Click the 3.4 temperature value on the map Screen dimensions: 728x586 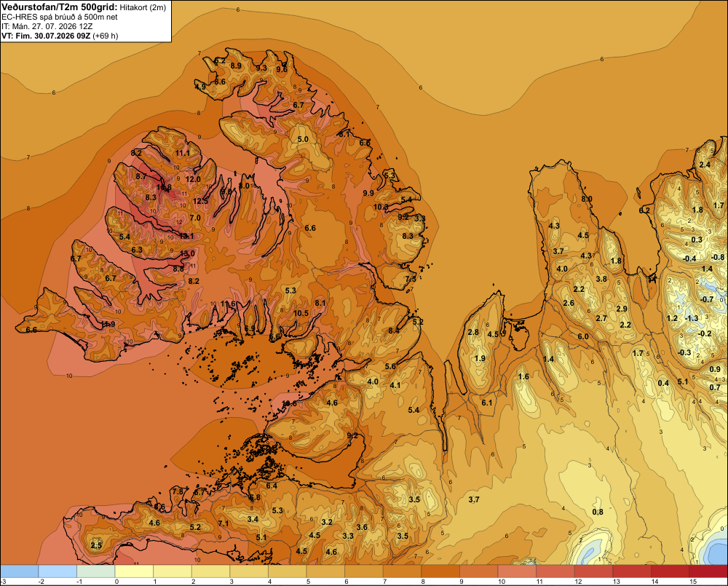tap(253, 519)
